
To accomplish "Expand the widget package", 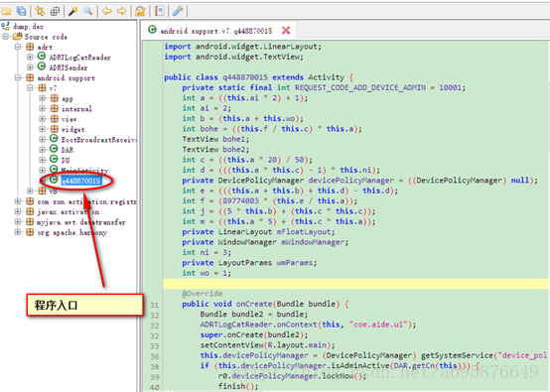I will (42, 129).
